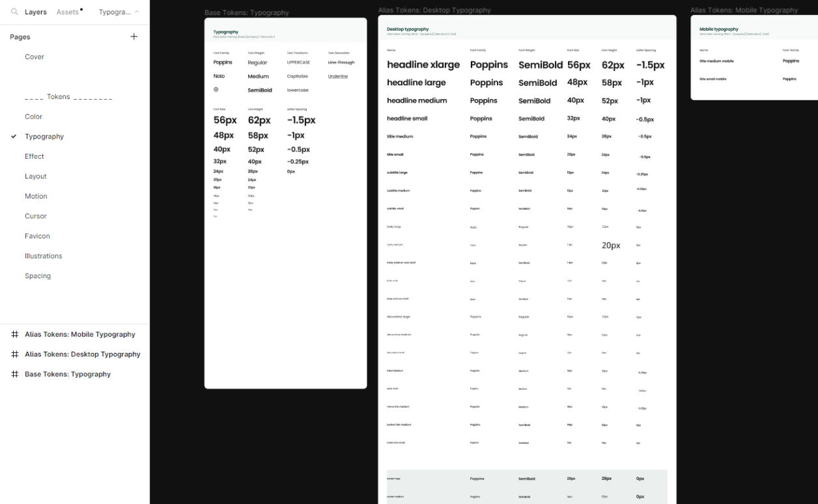This screenshot has height=504, width=818.
Task: Open the Illustrations page
Action: 44,256
